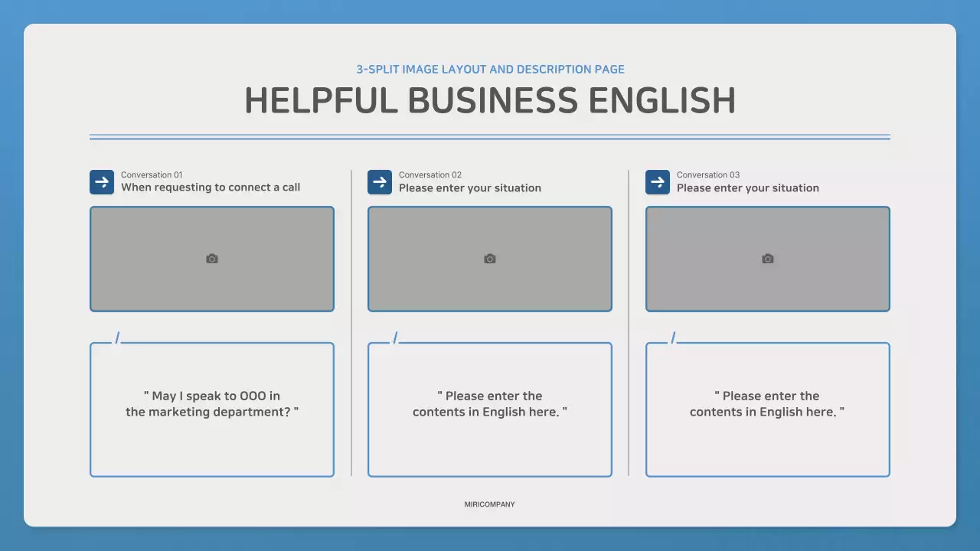
Task: Click the Conversation 01 label
Action: [x=152, y=174]
